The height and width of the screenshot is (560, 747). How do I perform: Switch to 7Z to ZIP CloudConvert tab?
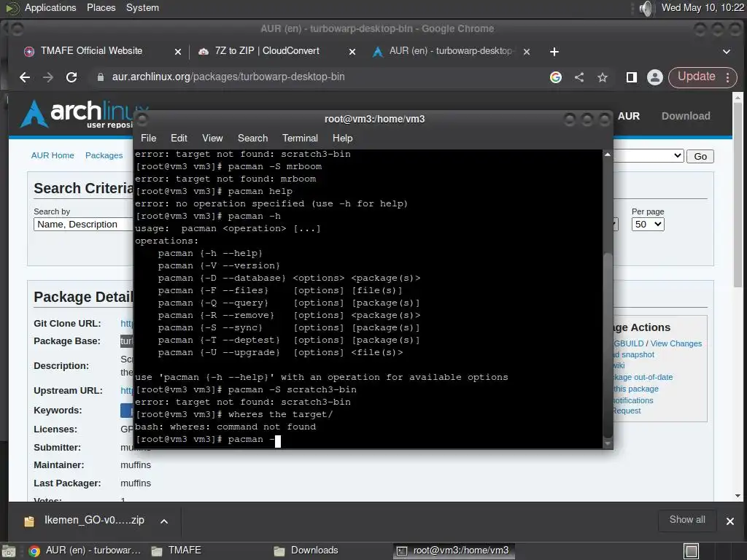(267, 51)
